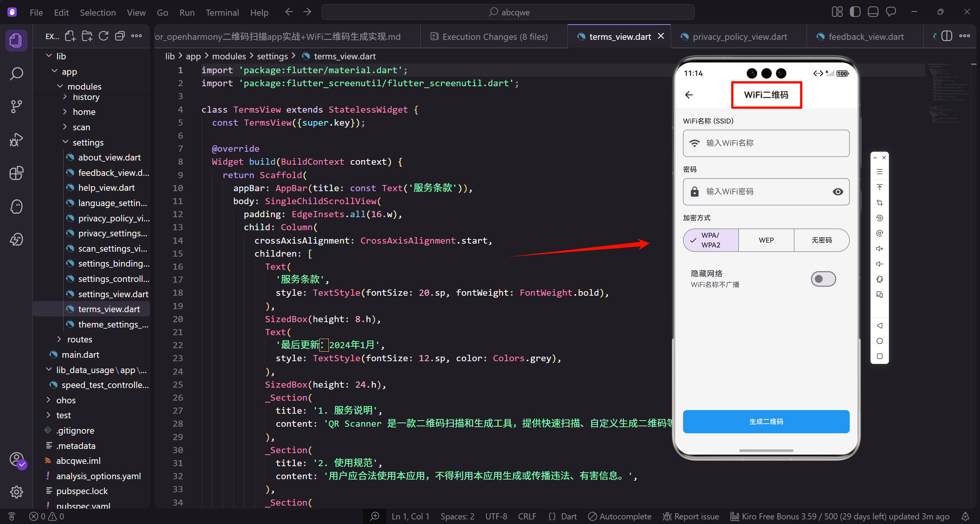Image resolution: width=980 pixels, height=524 pixels.
Task: Open the Extensions view
Action: [x=16, y=173]
